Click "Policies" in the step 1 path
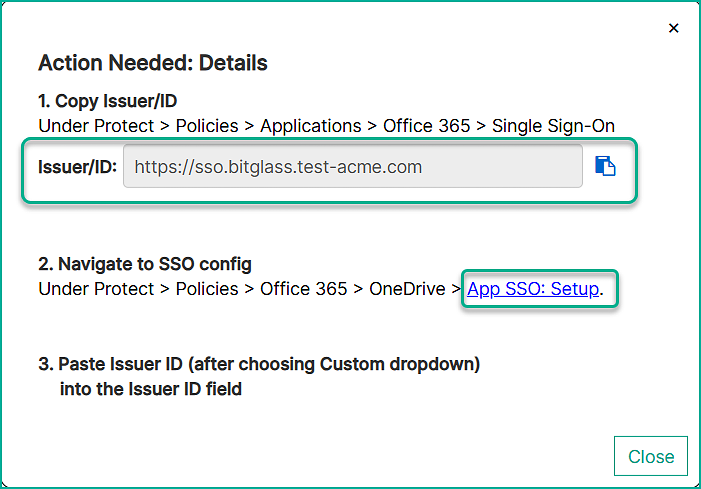 pos(207,126)
